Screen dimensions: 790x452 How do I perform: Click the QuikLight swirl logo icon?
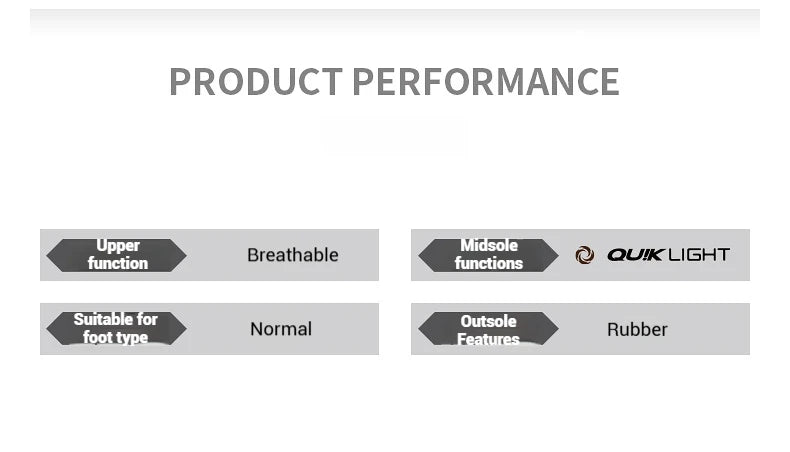pos(584,255)
